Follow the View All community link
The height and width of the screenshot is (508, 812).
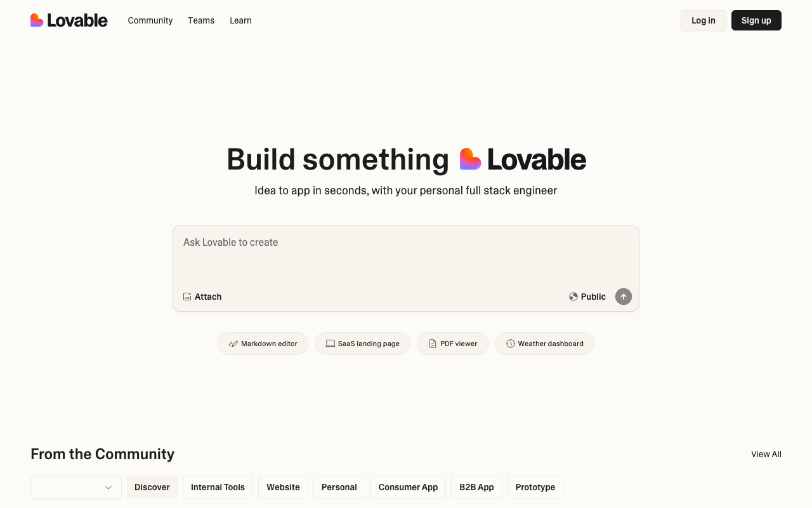coord(766,454)
